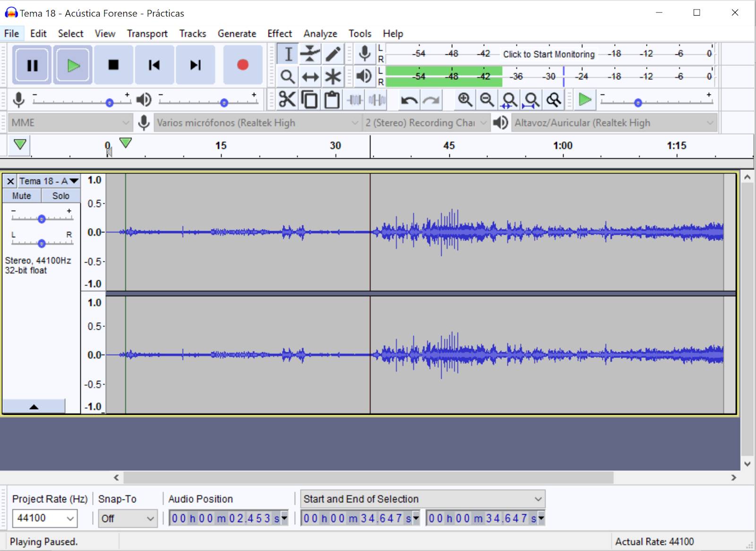Open the MME audio host dropdown
This screenshot has width=756, height=551.
(70, 123)
